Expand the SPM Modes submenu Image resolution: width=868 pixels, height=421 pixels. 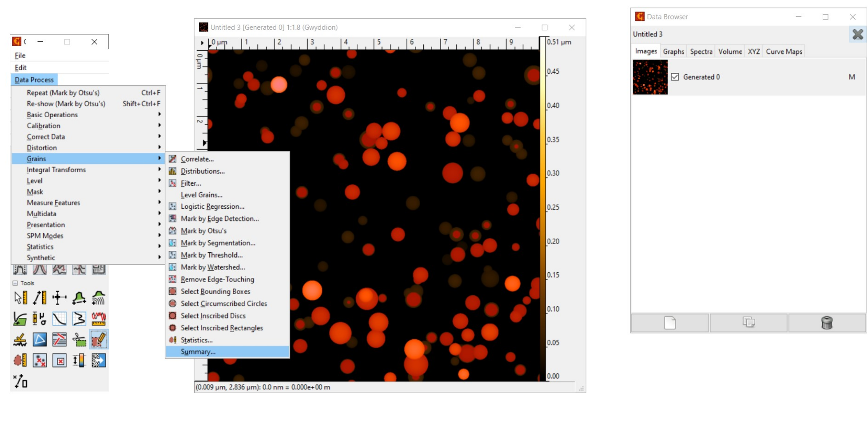tap(89, 235)
